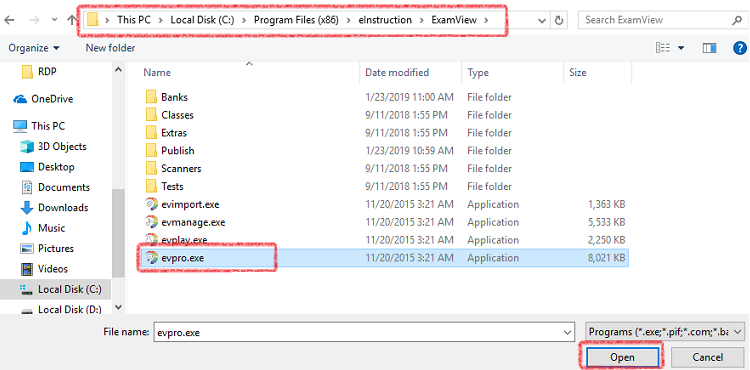Open Desktop in navigation pane
This screenshot has width=750, height=370.
point(47,167)
